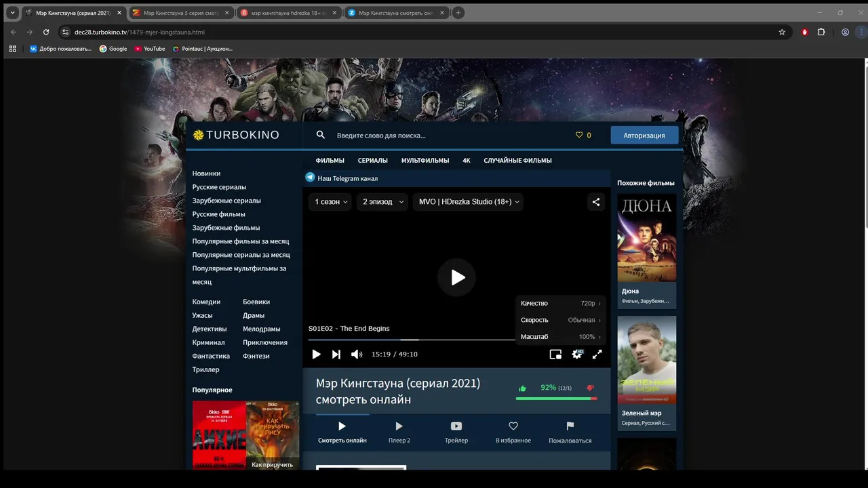
Task: Click the player settings gear icon
Action: point(577,354)
